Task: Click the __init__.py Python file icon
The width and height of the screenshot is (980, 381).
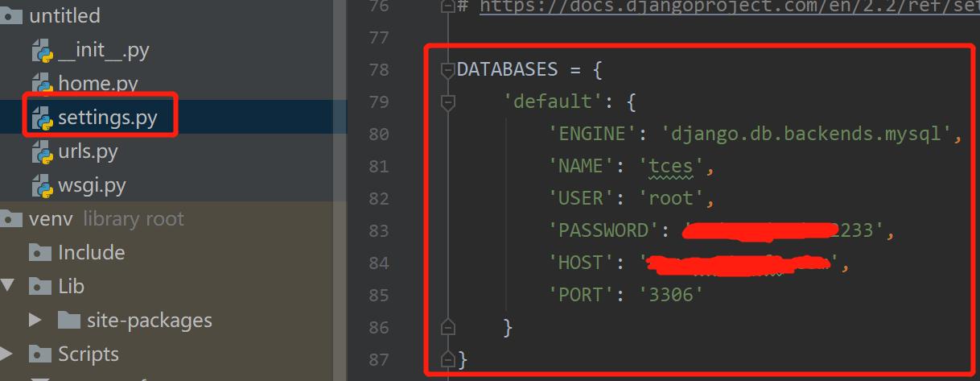Action: (x=42, y=51)
